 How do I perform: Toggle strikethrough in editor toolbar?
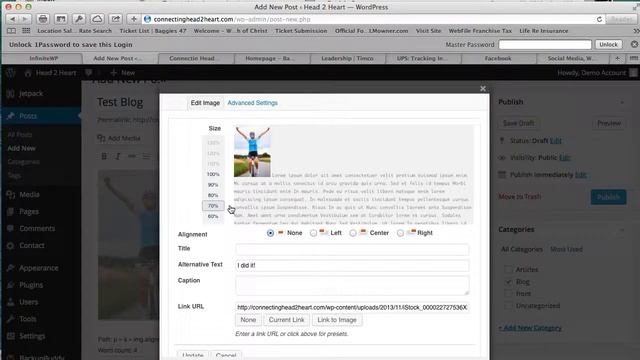click(x=132, y=156)
